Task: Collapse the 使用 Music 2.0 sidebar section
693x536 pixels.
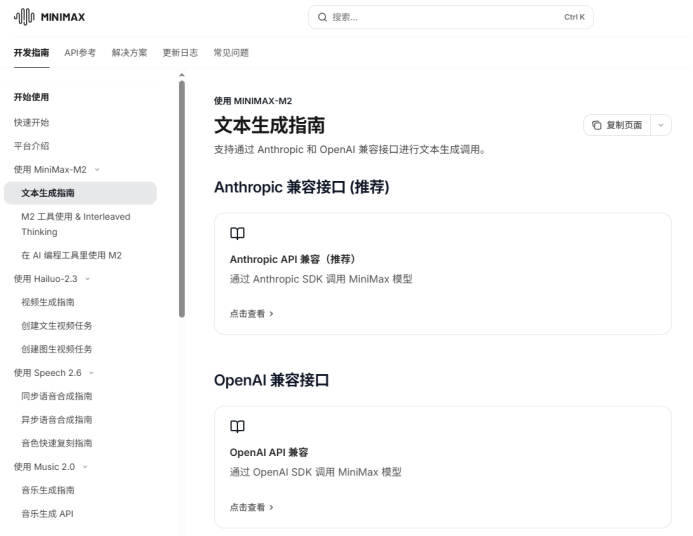Action: coord(86,467)
